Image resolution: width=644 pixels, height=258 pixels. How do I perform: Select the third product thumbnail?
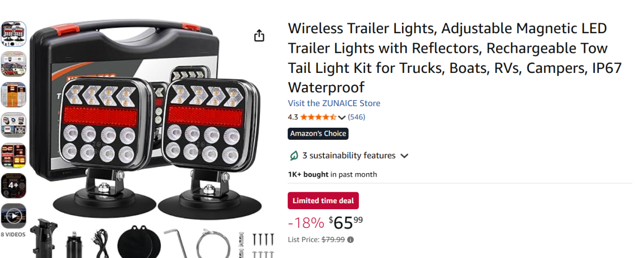pos(14,95)
